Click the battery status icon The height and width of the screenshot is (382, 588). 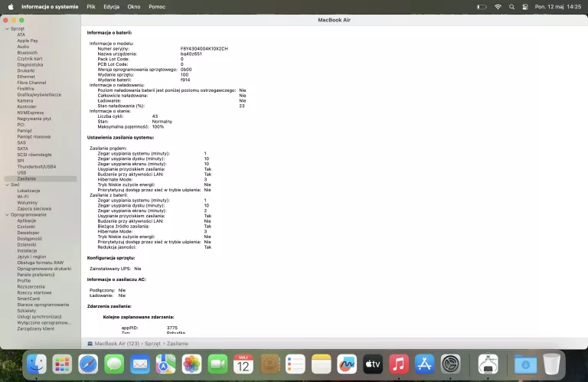click(482, 7)
